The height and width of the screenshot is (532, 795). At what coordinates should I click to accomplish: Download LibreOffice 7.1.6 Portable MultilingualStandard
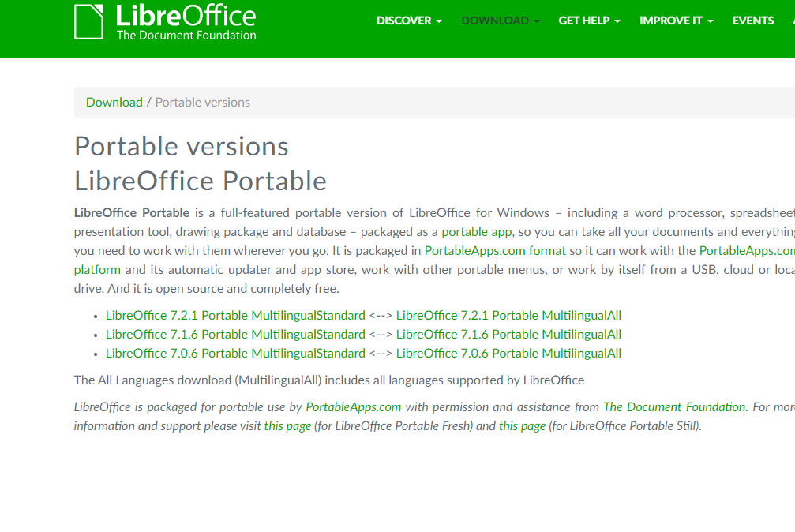235,334
